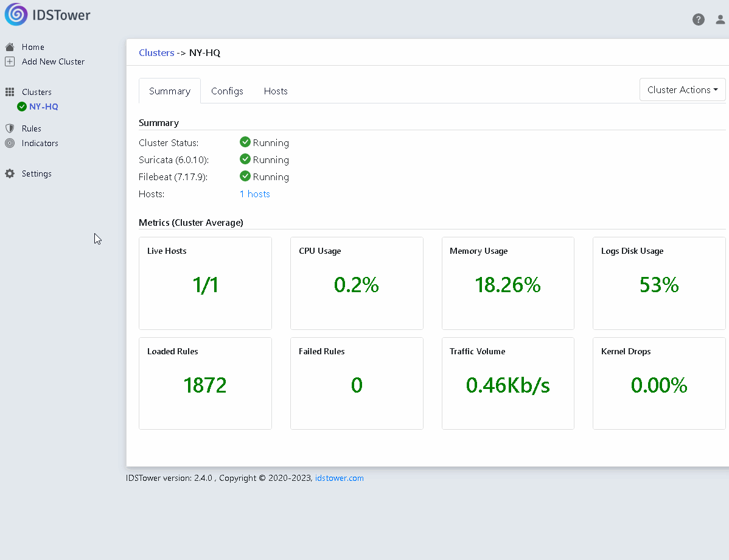The image size is (729, 560).
Task: Open the user account profile icon
Action: click(x=720, y=19)
